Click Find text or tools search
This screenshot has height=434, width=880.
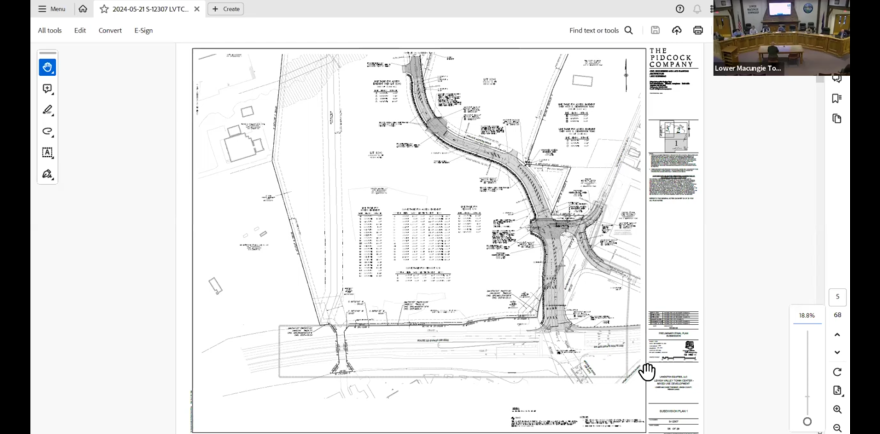click(x=601, y=30)
